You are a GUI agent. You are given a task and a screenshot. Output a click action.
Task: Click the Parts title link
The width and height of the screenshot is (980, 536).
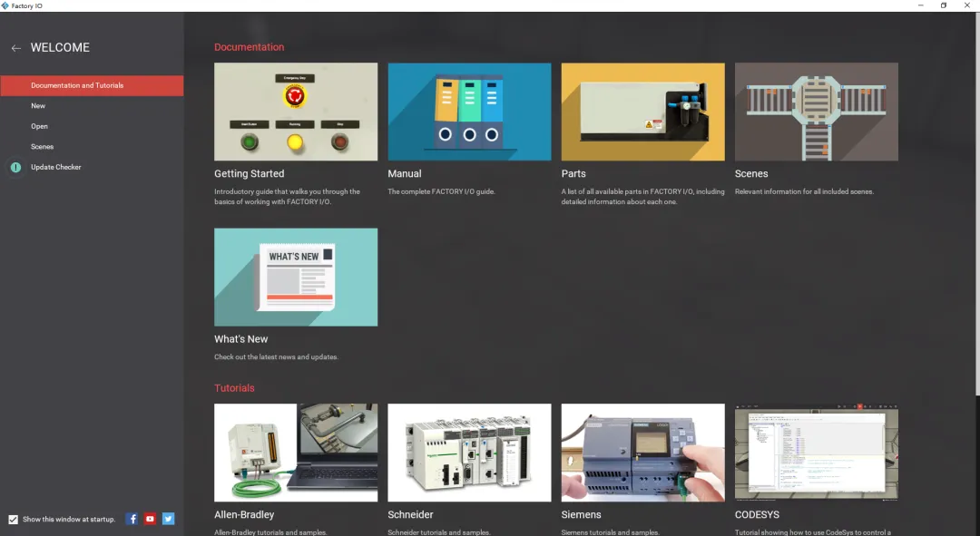[x=573, y=173]
